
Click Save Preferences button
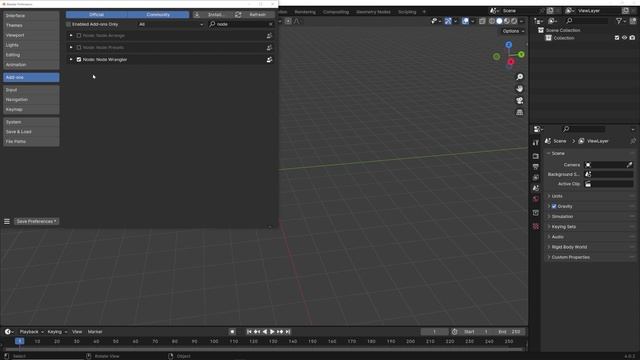[37, 221]
